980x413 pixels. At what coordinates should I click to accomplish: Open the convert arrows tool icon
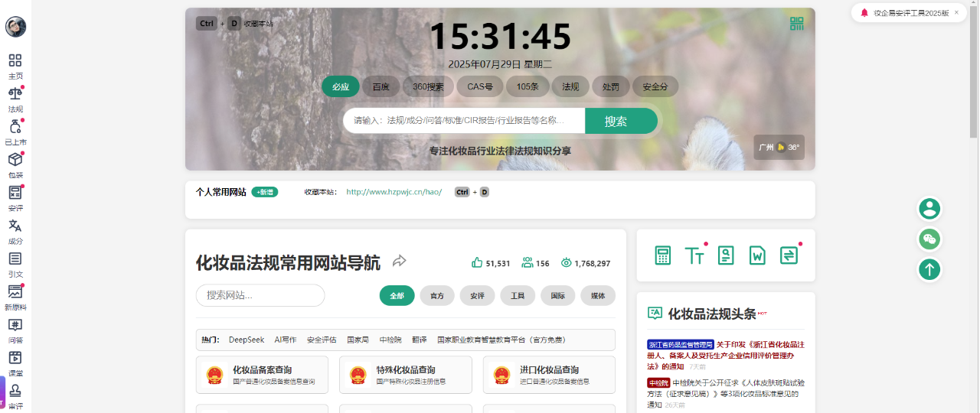click(x=789, y=255)
